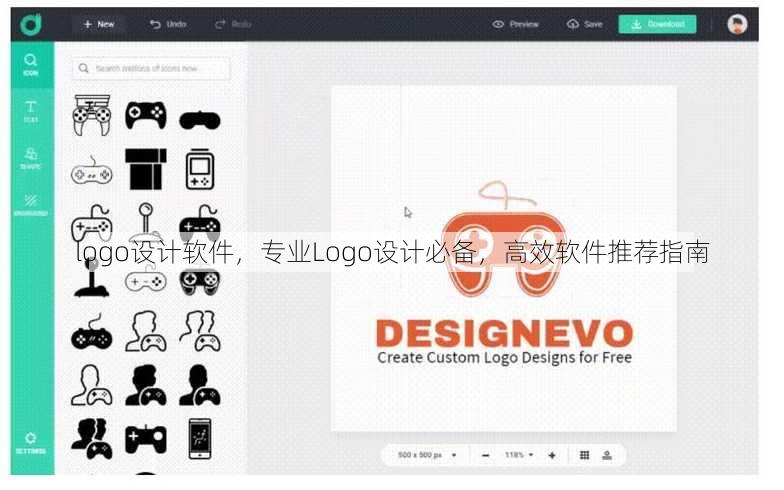Pick the outlined single gamer with hair and gamepad
Viewport: 784px width, 490px height.
146,331
